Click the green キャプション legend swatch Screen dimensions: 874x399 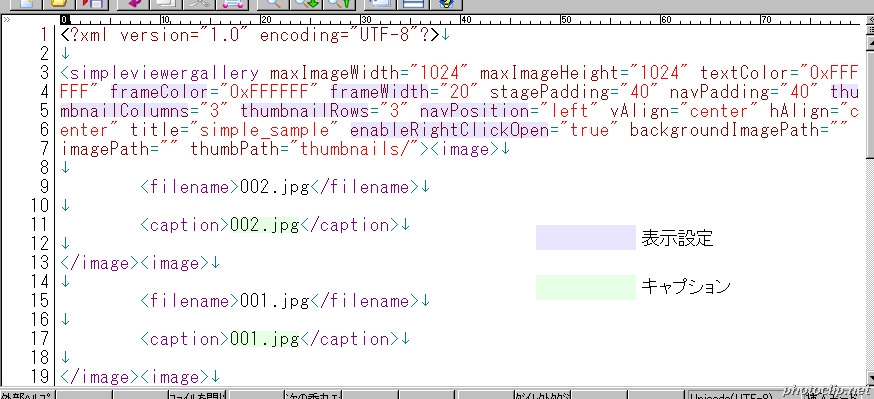pos(585,287)
